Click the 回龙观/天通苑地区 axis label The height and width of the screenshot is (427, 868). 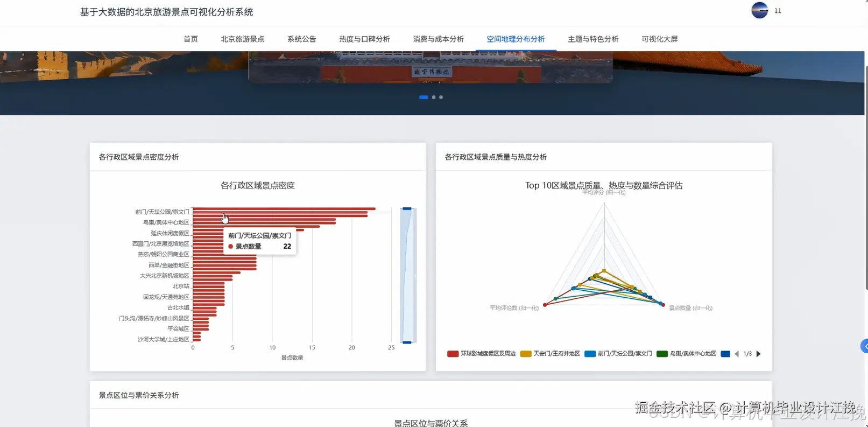point(166,297)
